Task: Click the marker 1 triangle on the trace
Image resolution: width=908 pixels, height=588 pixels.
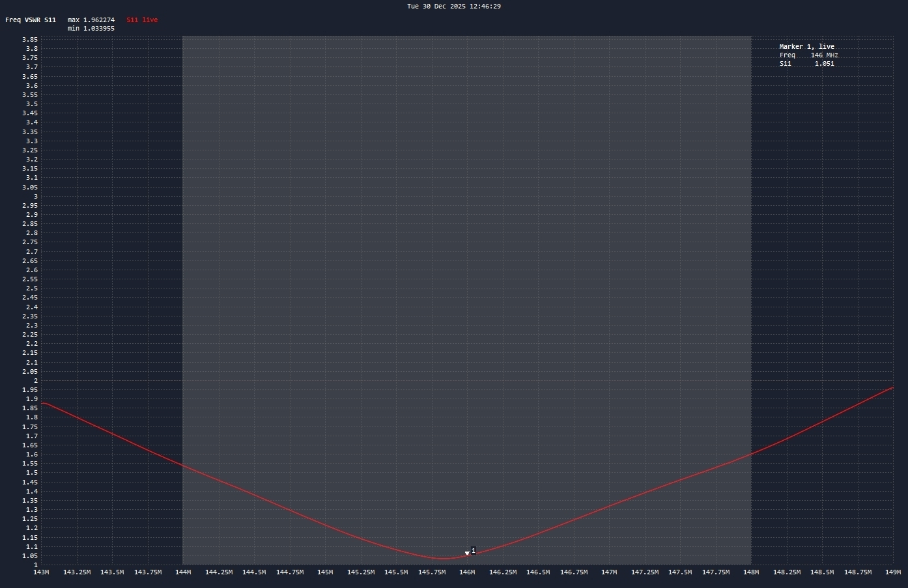Action: coord(467,553)
